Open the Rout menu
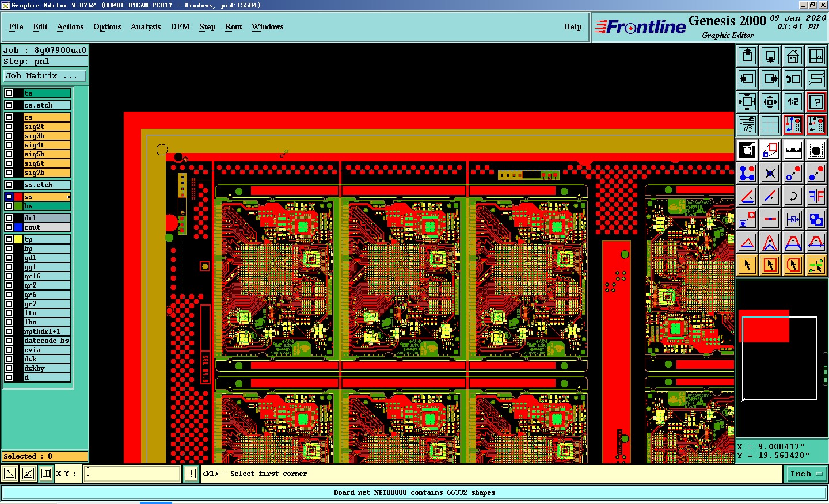 (x=234, y=26)
